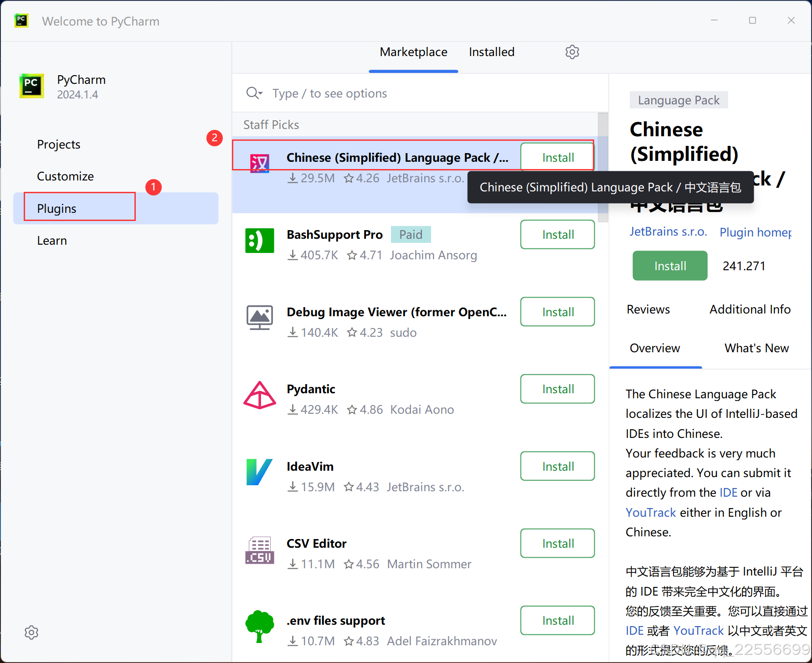The height and width of the screenshot is (663, 812).
Task: Click the green Install button in the details pane
Action: [670, 266]
